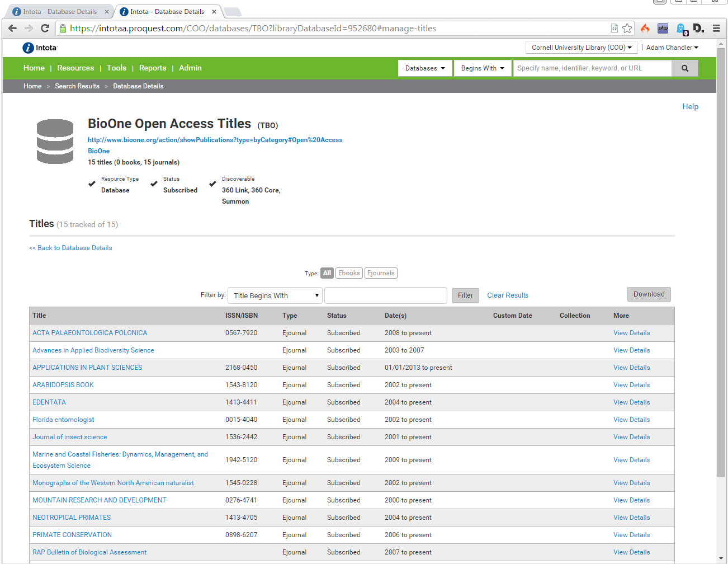This screenshot has width=728, height=564.
Task: Open the Adam Chandler user menu
Action: (x=672, y=48)
